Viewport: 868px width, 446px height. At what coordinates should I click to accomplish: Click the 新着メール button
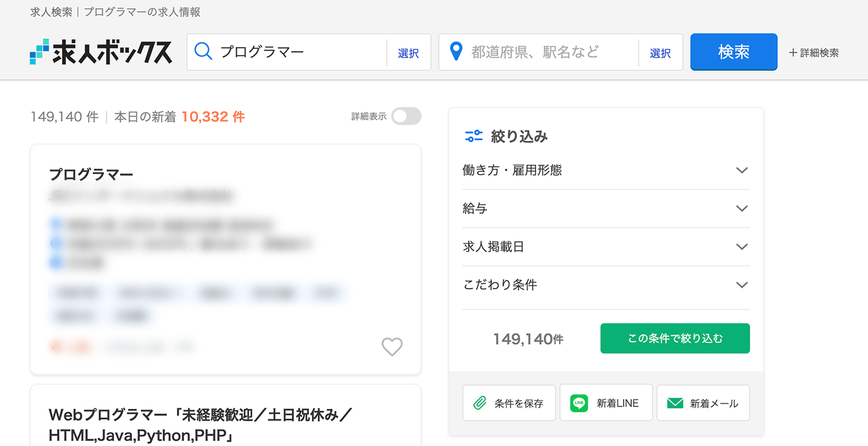(x=703, y=403)
